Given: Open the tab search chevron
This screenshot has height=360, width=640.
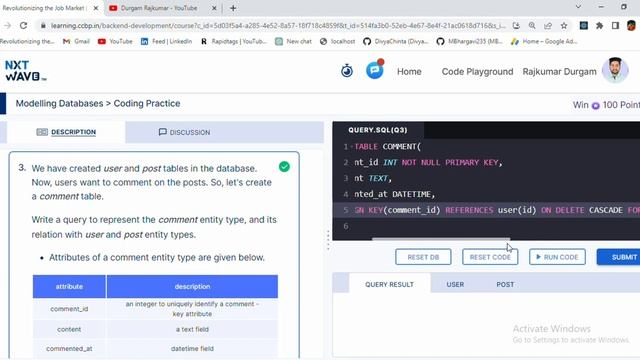Looking at the screenshot, I should (x=578, y=7).
